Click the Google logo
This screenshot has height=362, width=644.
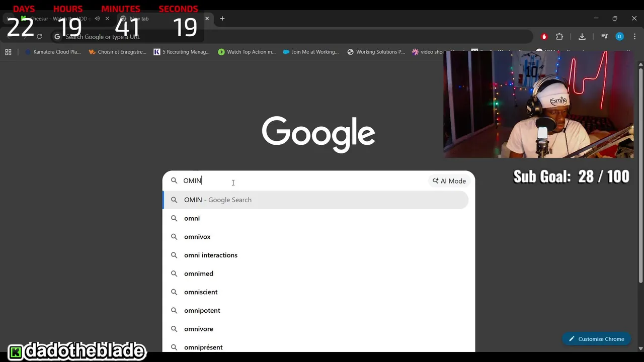pyautogui.click(x=318, y=134)
